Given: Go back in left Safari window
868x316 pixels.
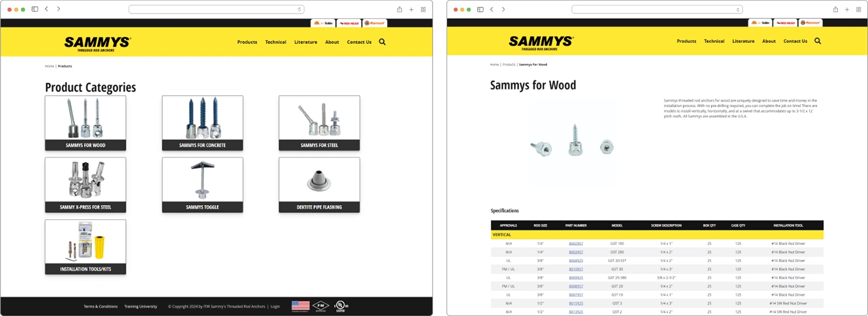Looking at the screenshot, I should [x=47, y=9].
